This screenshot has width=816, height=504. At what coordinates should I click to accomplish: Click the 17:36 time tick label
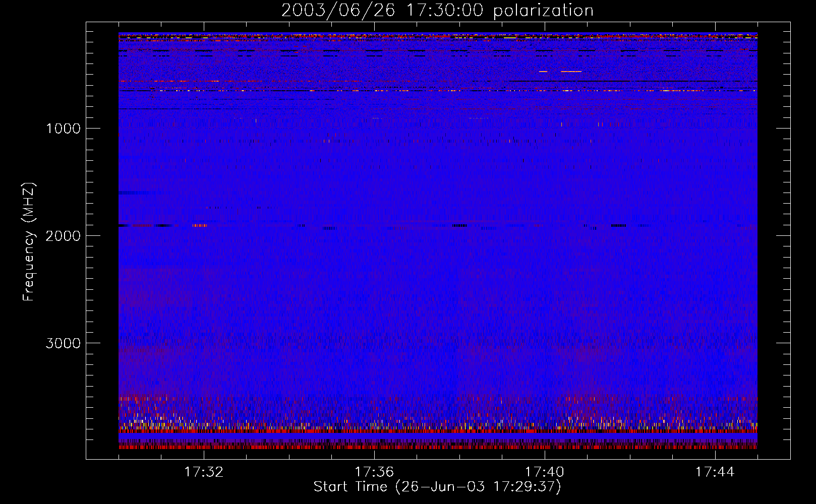click(x=374, y=472)
